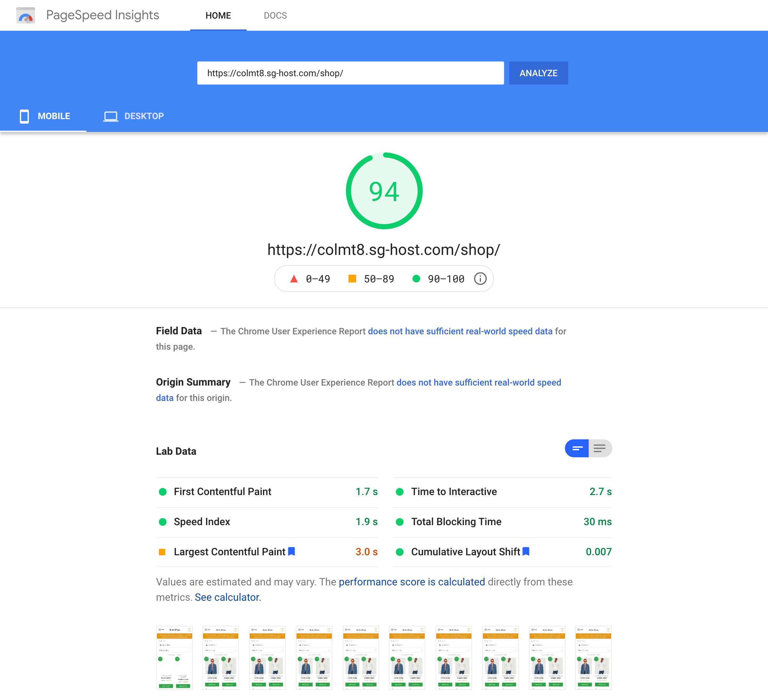Click the orange square 50–89 legend icon
This screenshot has width=768, height=700.
(352, 279)
